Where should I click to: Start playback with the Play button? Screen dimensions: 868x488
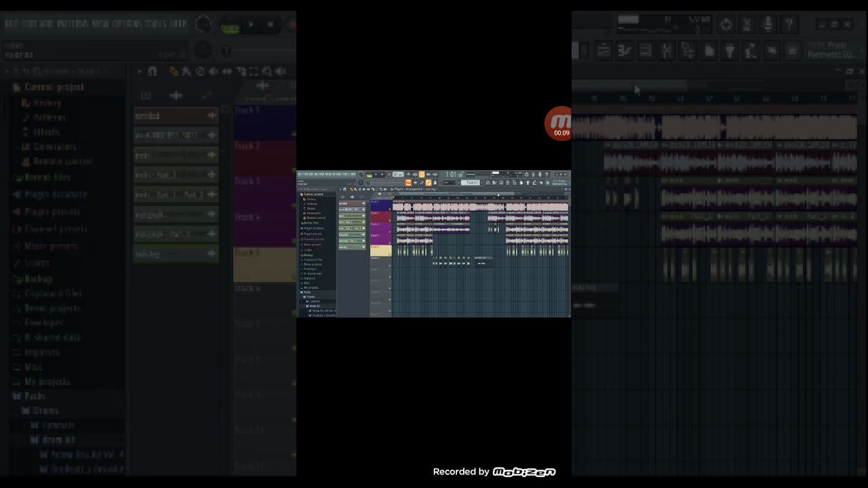(376, 174)
